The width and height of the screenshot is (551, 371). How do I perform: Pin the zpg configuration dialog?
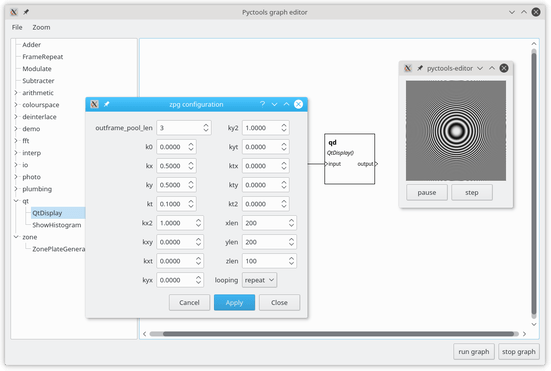click(106, 104)
